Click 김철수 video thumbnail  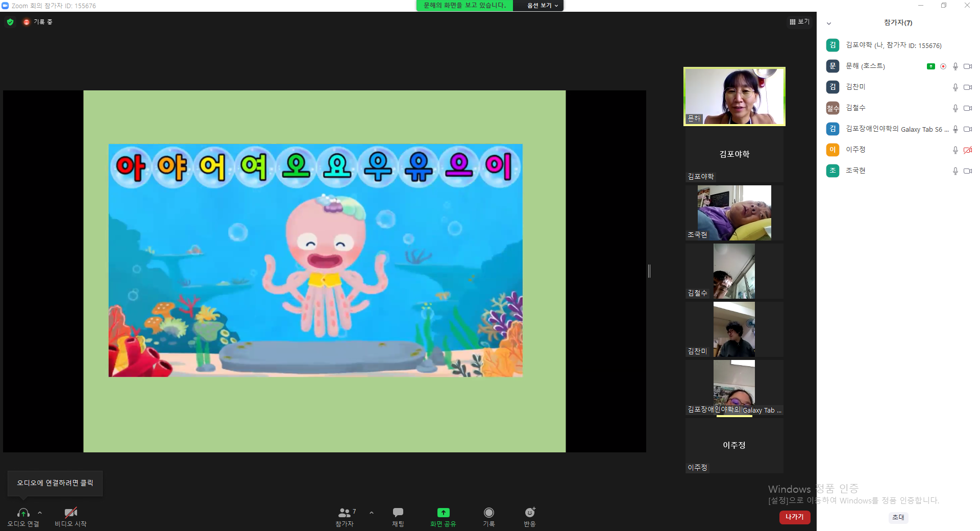(x=734, y=271)
